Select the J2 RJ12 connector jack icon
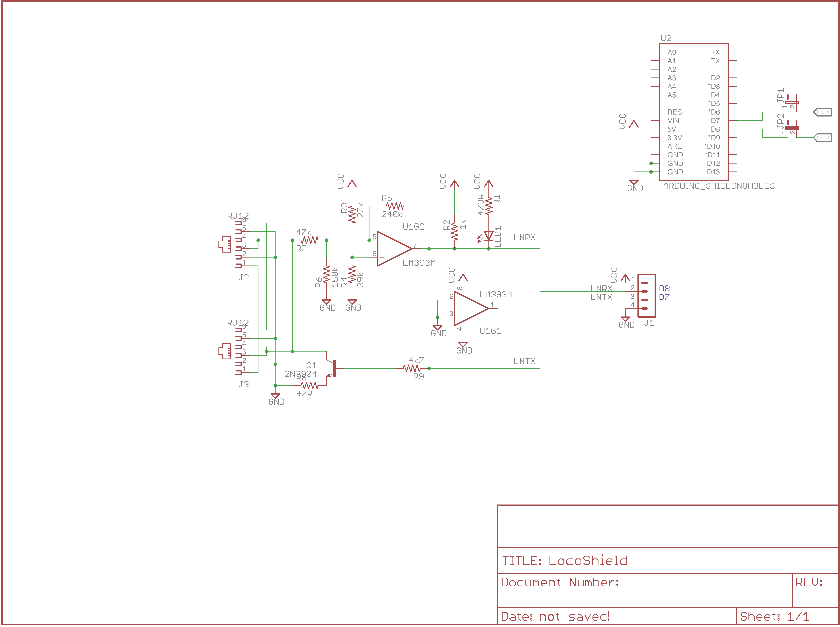The image size is (840, 627). (x=225, y=244)
